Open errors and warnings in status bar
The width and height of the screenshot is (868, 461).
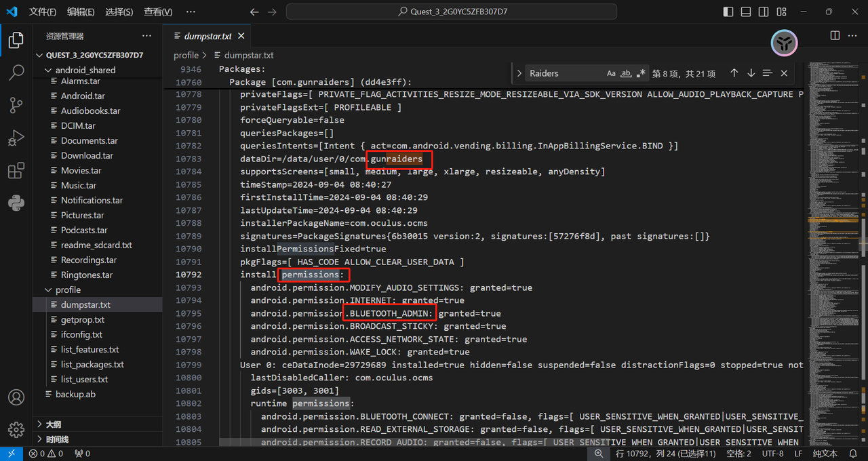[x=46, y=454]
